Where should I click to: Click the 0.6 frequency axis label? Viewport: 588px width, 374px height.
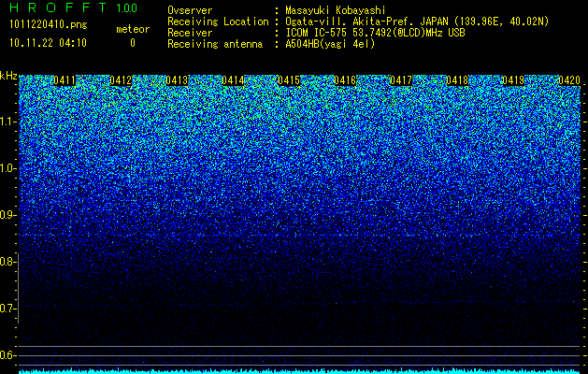(7, 355)
